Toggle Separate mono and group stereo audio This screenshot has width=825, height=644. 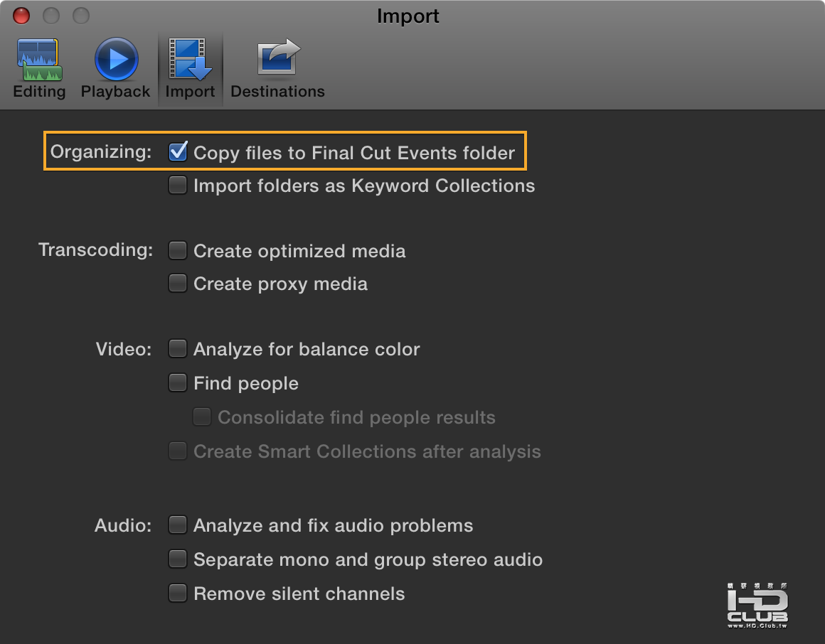tap(178, 559)
